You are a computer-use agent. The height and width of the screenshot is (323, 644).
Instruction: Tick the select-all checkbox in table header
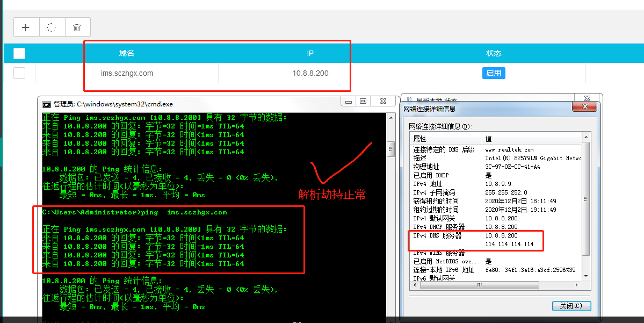19,53
